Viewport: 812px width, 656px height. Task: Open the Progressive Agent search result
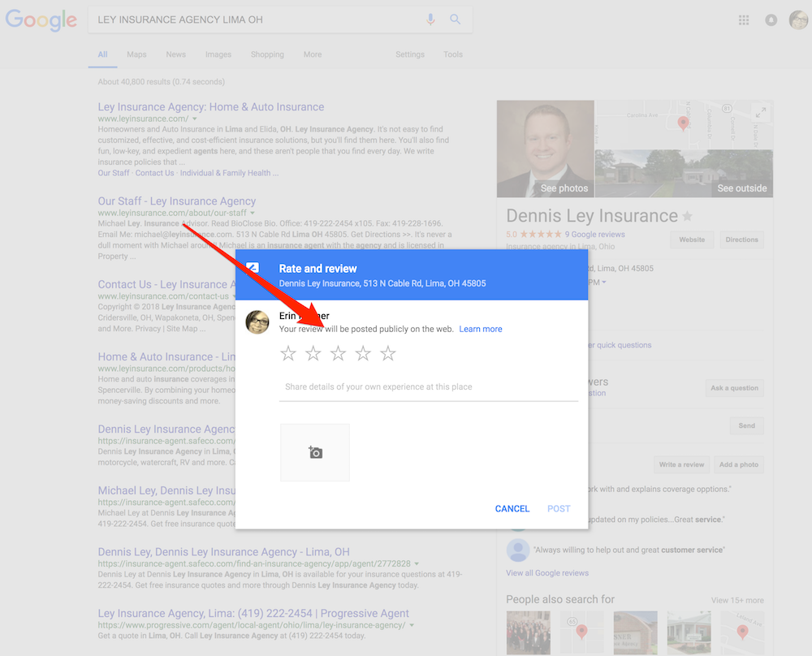coord(253,614)
